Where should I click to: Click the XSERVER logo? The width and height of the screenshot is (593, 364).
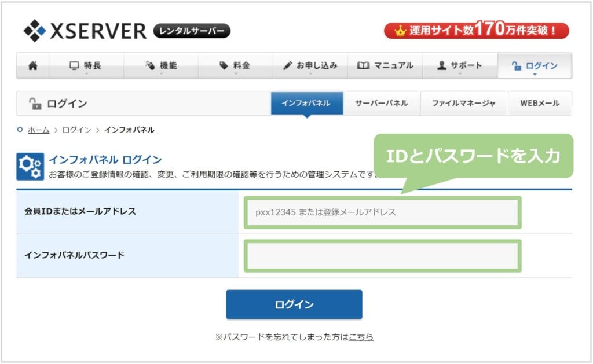(85, 31)
